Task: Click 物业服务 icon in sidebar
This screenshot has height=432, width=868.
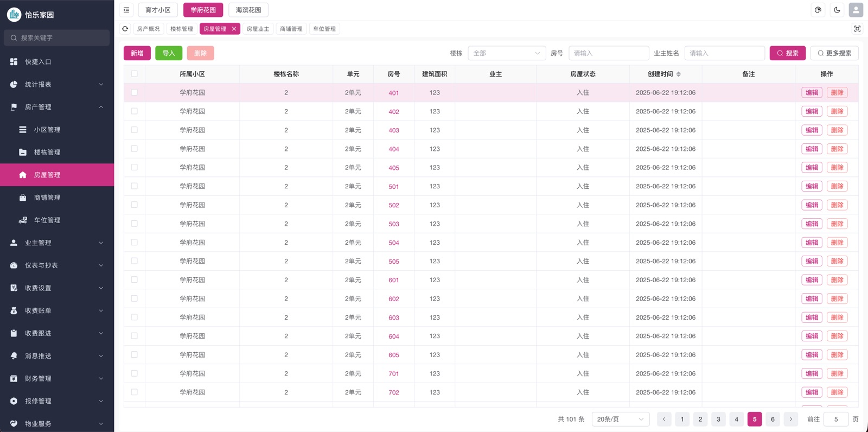Action: [14, 424]
